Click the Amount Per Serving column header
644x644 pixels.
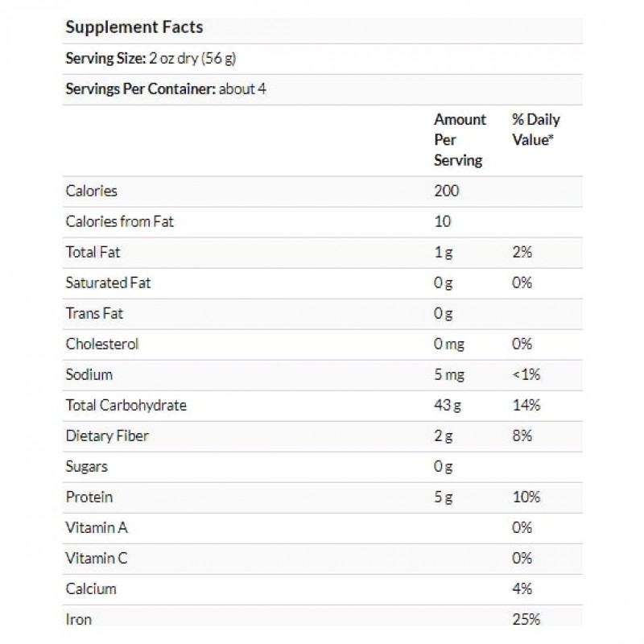point(460,140)
